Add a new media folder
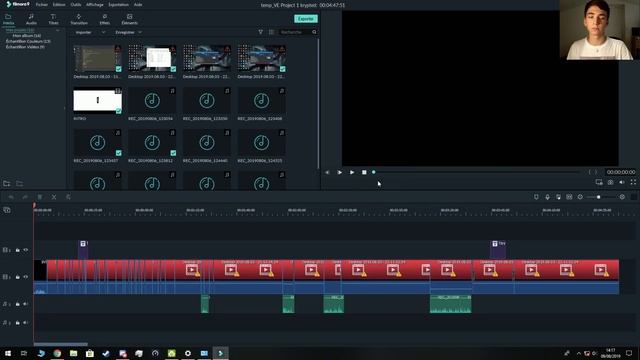 click(7, 184)
